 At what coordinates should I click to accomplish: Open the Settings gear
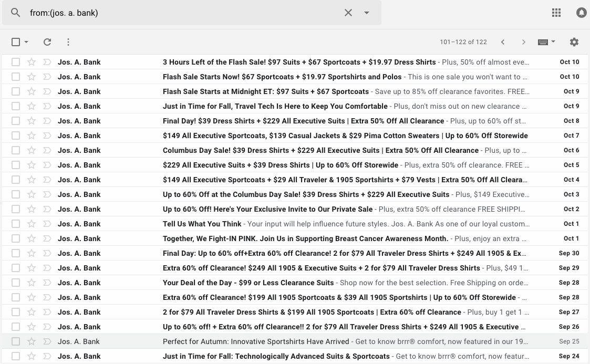pos(574,41)
